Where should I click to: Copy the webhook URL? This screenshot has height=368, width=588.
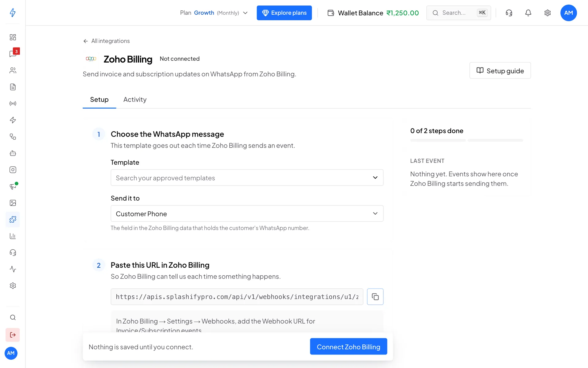375,297
